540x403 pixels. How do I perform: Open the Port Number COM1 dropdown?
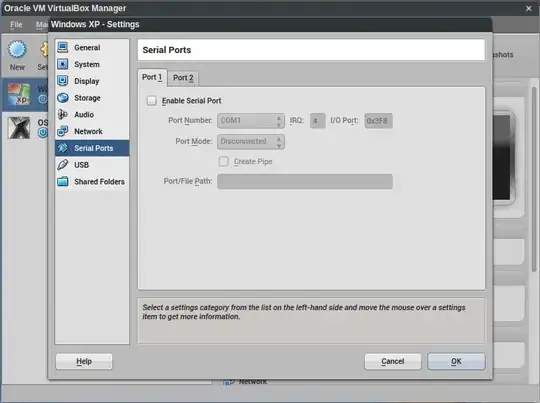tap(251, 121)
